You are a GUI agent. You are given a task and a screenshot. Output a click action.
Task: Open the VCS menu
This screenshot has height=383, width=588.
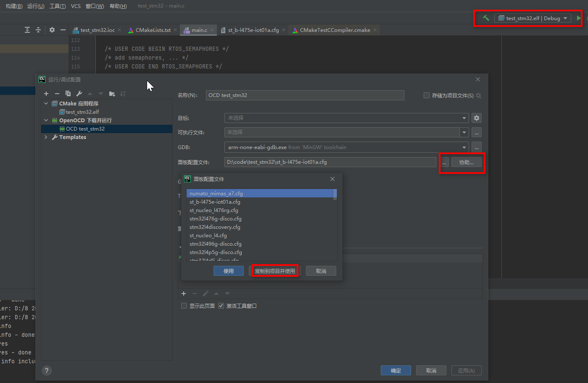tap(76, 6)
